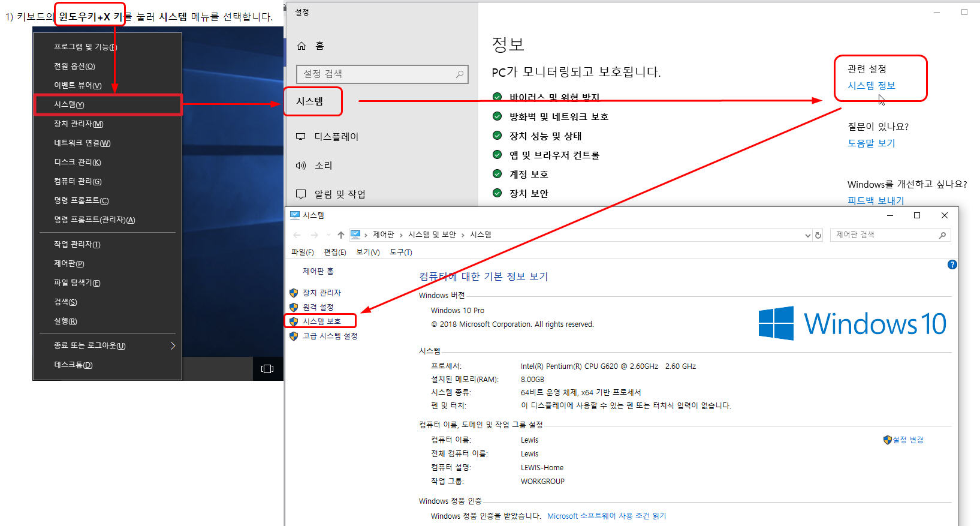Click the Task View taskbar icon
Viewport: 980px width, 526px height.
click(267, 368)
